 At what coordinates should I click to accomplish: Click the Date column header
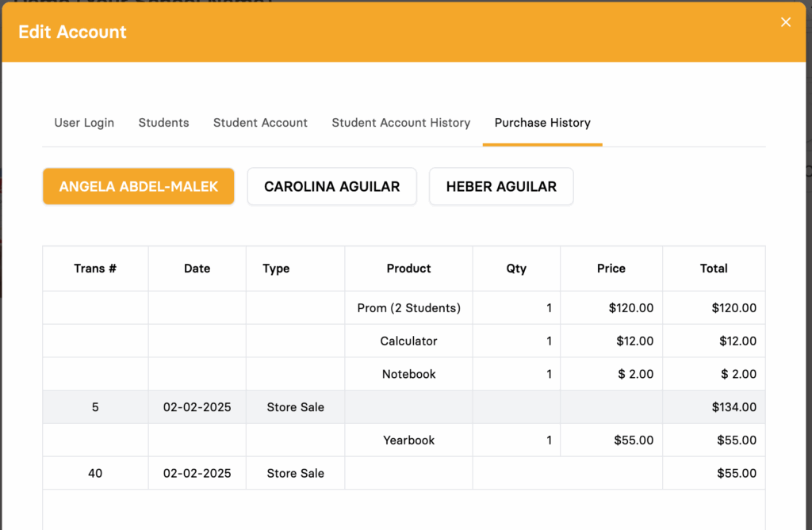[x=197, y=269]
